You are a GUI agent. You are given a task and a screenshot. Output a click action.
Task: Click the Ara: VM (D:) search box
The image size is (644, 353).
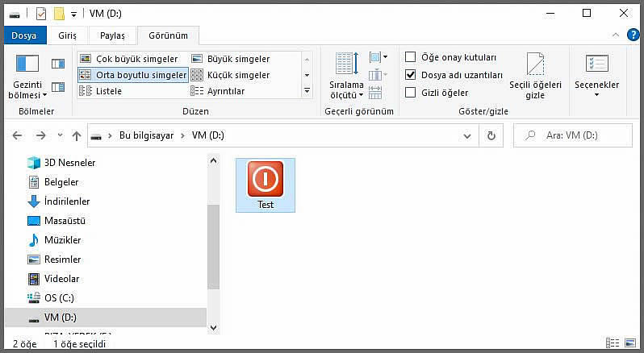point(573,135)
